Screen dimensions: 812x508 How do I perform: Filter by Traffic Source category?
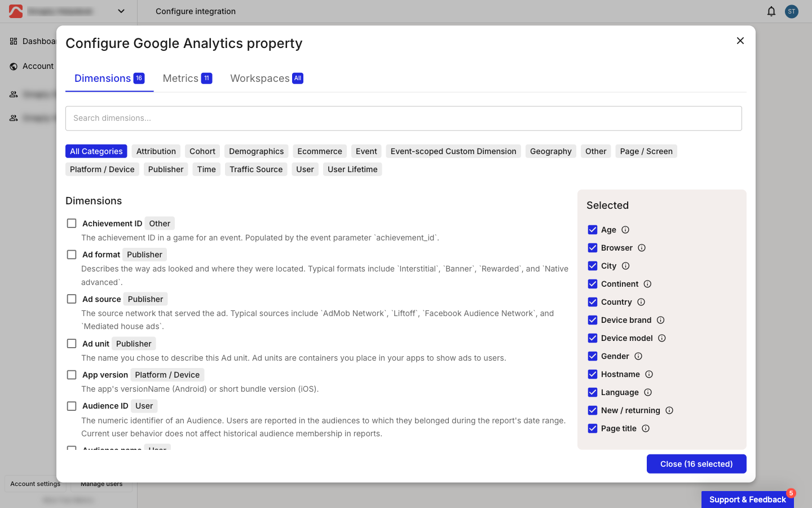(256, 169)
